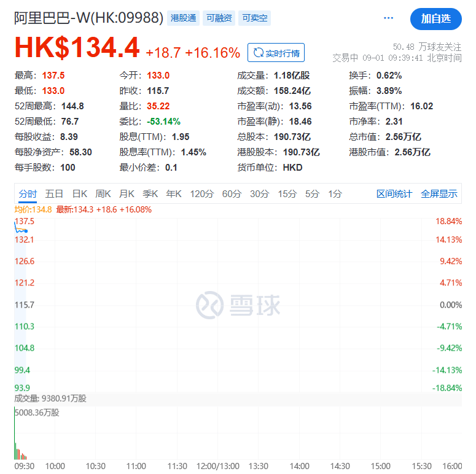The height and width of the screenshot is (474, 476).
Task: Click the 货币单位 value HKD
Action: coord(292,168)
